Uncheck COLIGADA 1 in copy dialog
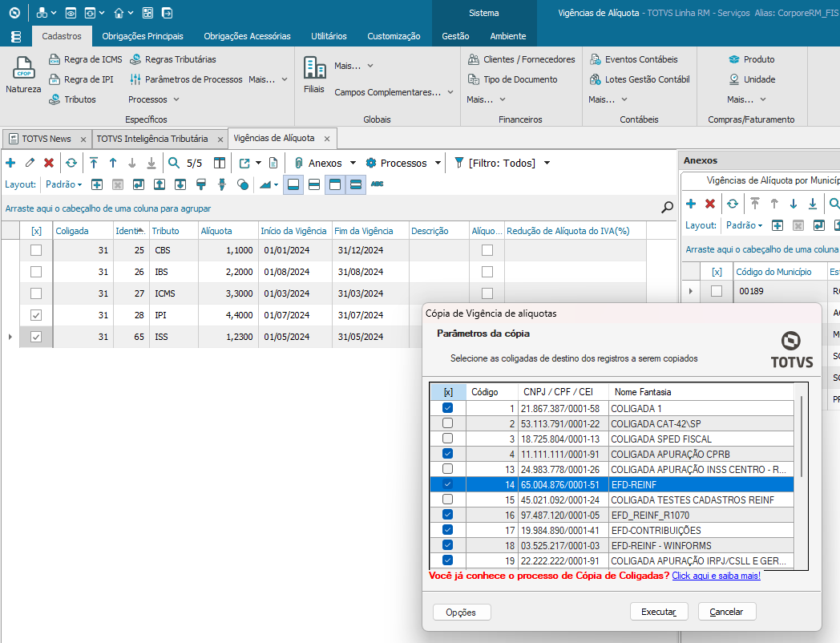The height and width of the screenshot is (643, 840). point(448,408)
